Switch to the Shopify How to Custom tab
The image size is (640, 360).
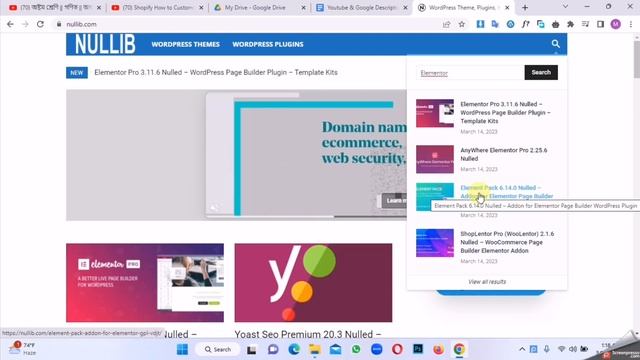(157, 7)
